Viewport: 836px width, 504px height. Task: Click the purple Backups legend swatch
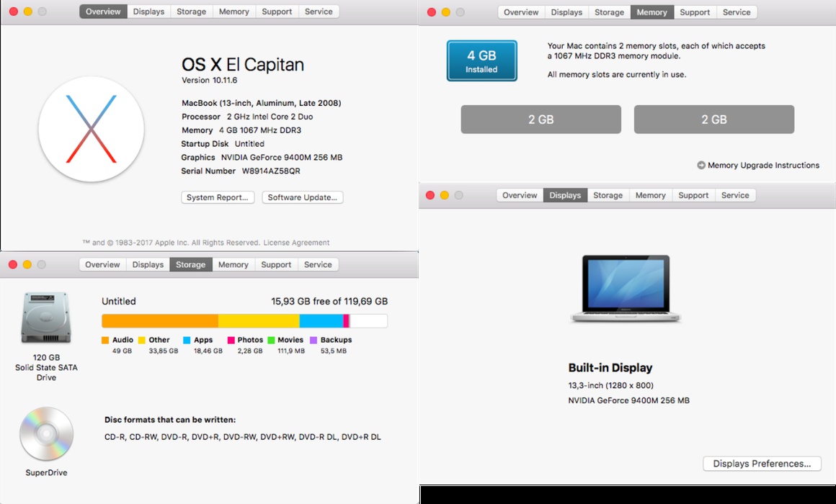[x=313, y=340]
